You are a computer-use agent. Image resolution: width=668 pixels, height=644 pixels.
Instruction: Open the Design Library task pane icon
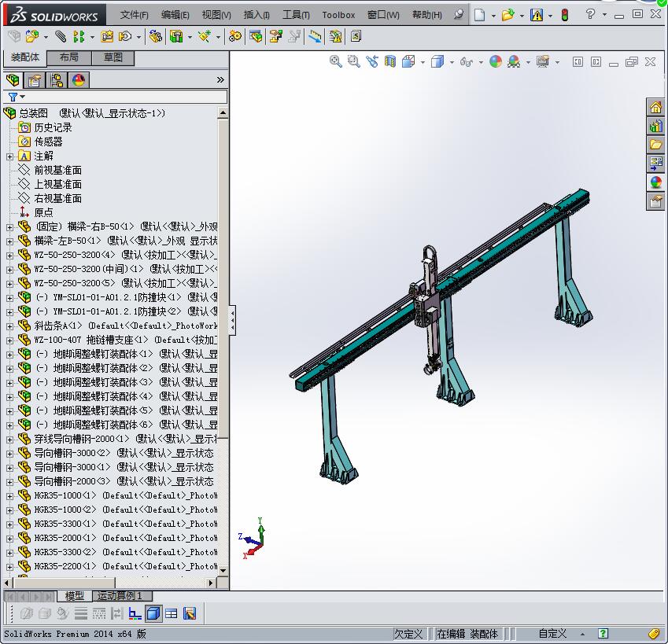[655, 126]
